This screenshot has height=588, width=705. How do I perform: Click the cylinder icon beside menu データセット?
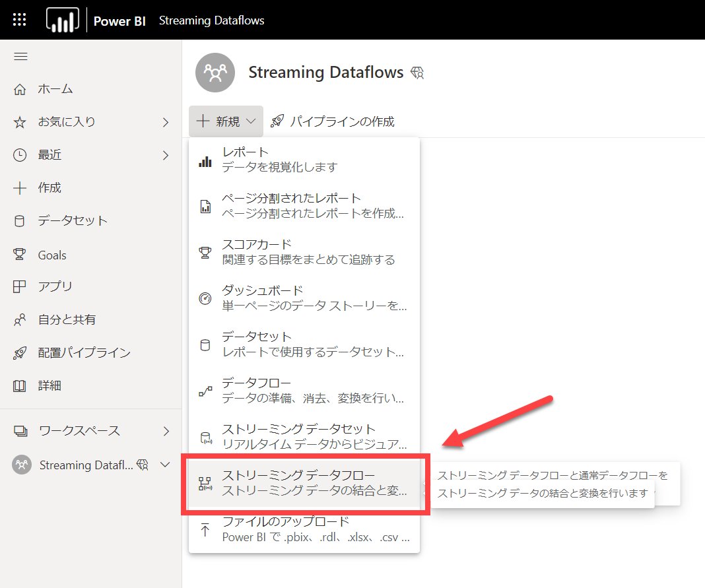205,344
